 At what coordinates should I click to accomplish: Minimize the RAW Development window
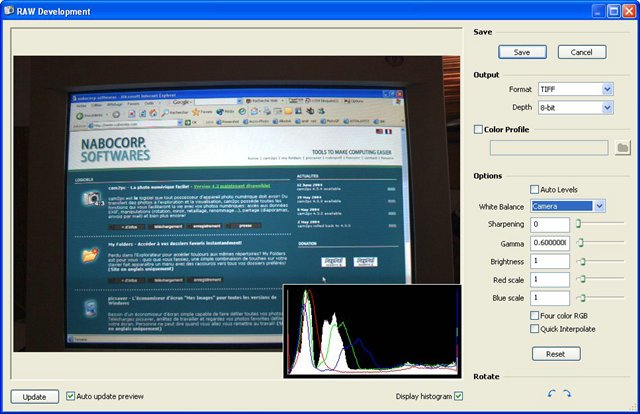click(598, 11)
